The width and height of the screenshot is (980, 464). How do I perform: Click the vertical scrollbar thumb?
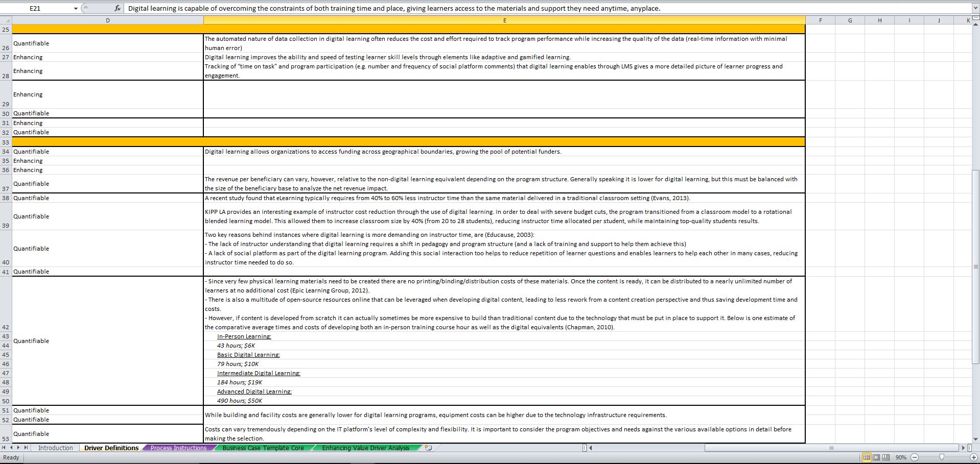pos(975,266)
